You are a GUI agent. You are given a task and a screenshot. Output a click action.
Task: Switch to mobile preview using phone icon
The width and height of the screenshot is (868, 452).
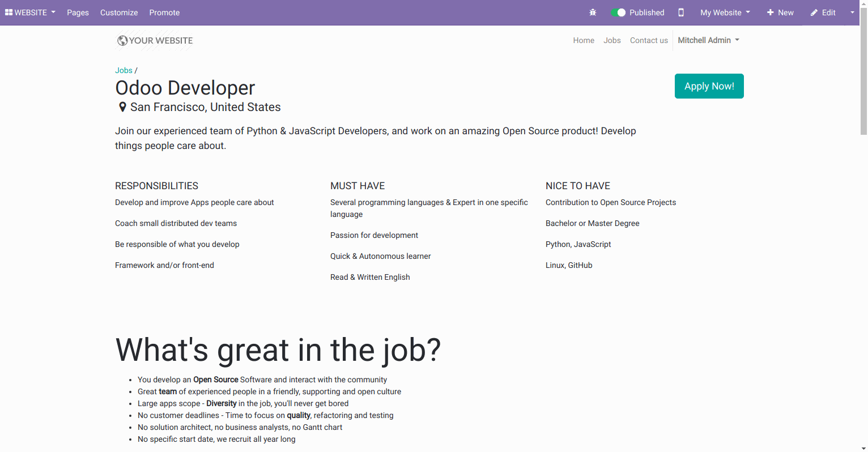tap(681, 12)
